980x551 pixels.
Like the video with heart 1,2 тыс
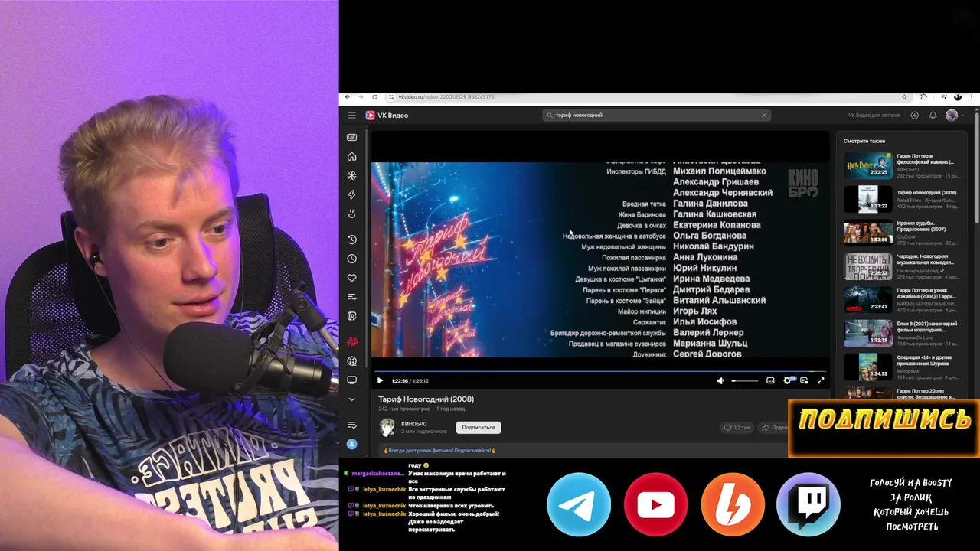pos(737,427)
